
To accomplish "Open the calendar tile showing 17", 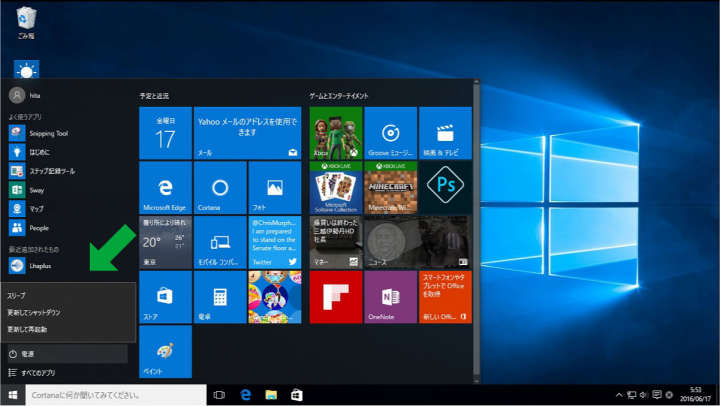I will [x=165, y=133].
